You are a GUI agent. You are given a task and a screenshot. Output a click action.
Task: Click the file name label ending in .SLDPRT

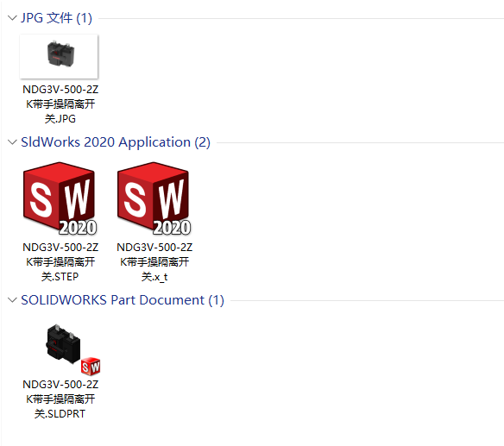(x=60, y=399)
